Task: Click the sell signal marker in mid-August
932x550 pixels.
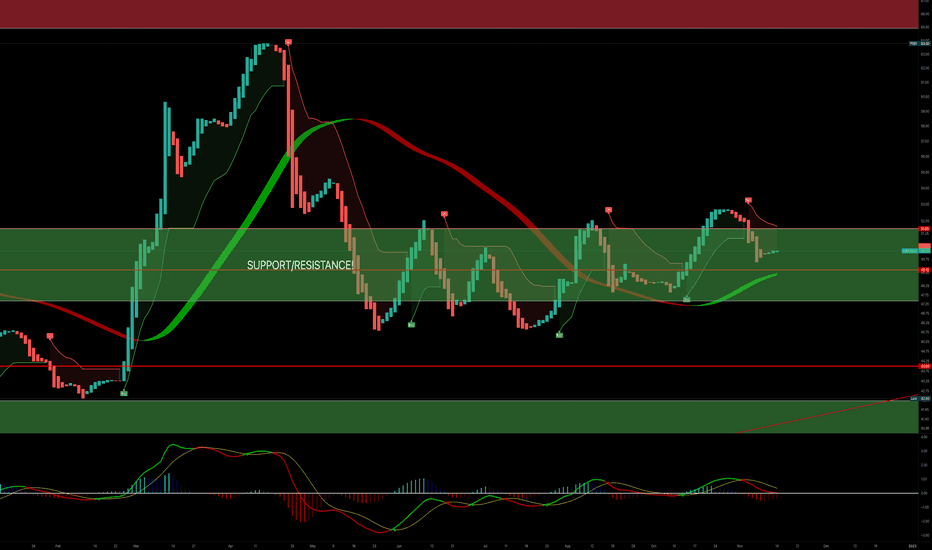Action: (x=608, y=210)
